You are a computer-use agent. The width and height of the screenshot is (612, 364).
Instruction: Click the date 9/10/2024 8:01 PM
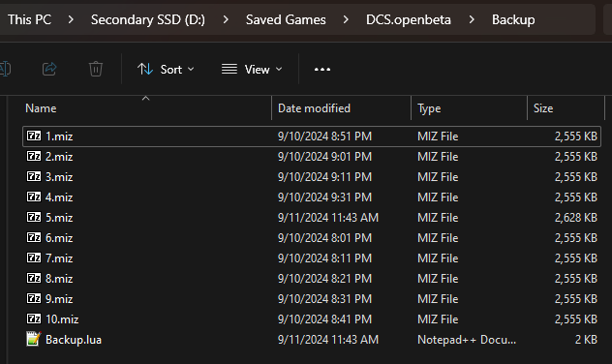[x=324, y=237]
